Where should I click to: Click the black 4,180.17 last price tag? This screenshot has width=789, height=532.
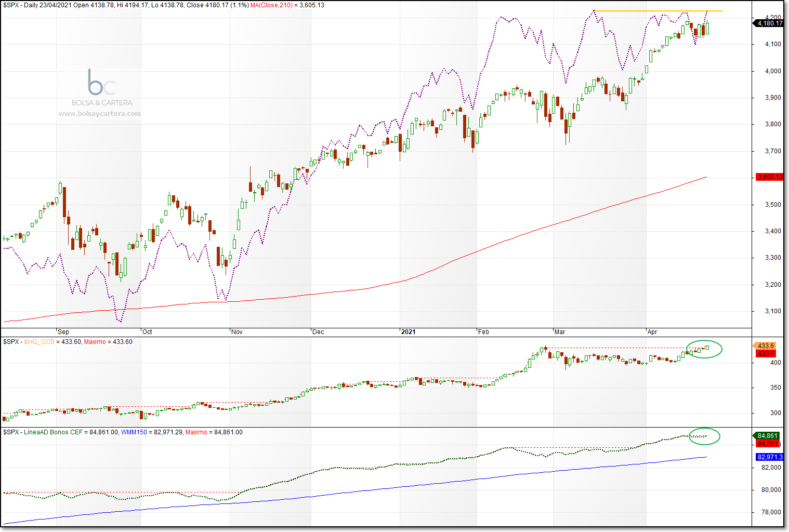[768, 23]
